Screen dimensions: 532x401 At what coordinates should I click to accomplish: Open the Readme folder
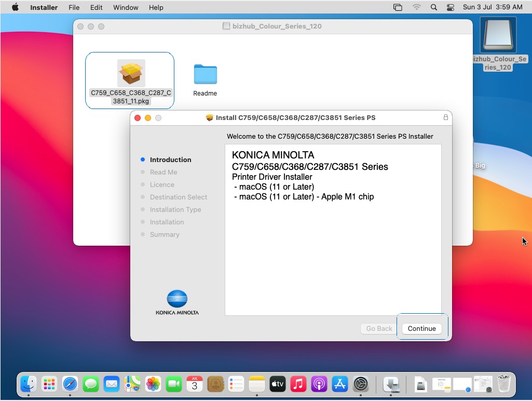[x=205, y=74]
